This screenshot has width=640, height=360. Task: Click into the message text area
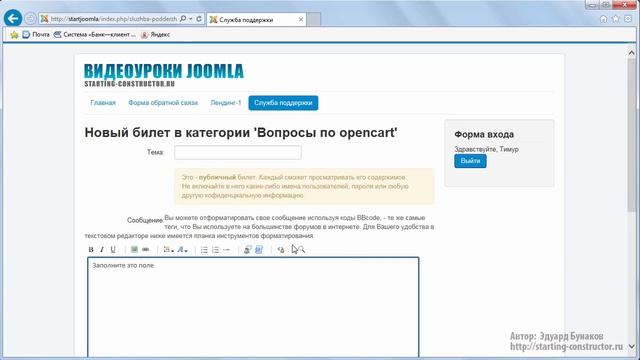pyautogui.click(x=253, y=307)
